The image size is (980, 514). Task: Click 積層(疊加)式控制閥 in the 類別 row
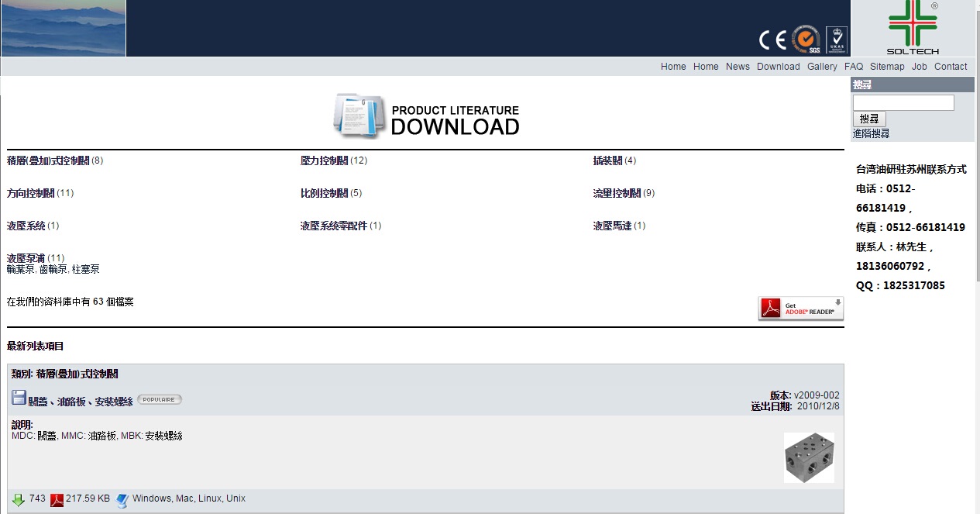[x=77, y=374]
